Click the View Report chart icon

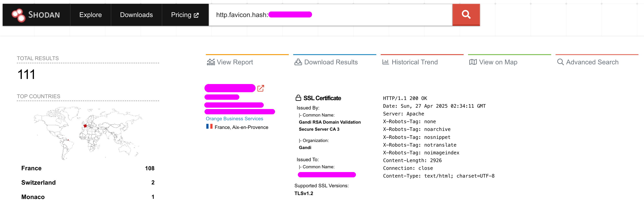point(211,62)
